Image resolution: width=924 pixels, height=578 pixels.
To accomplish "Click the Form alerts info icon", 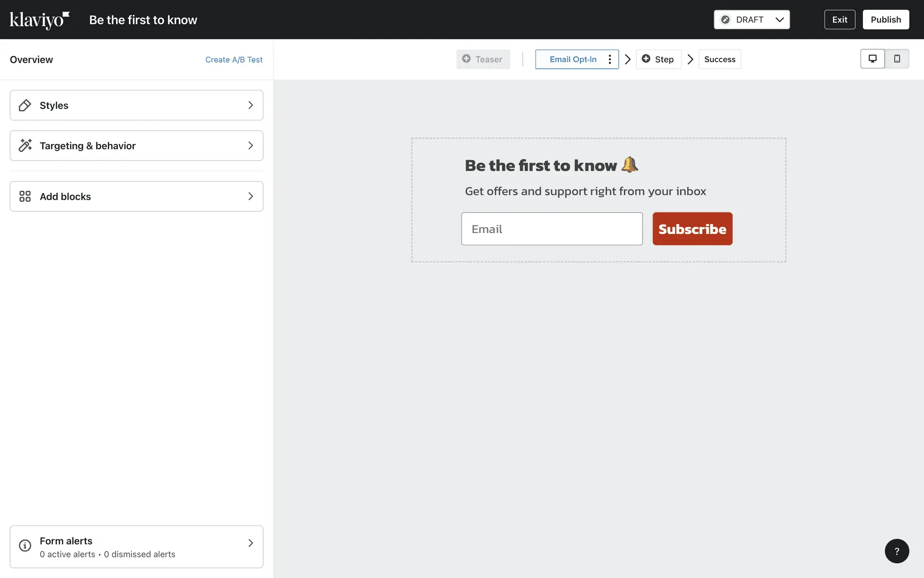I will pyautogui.click(x=25, y=545).
